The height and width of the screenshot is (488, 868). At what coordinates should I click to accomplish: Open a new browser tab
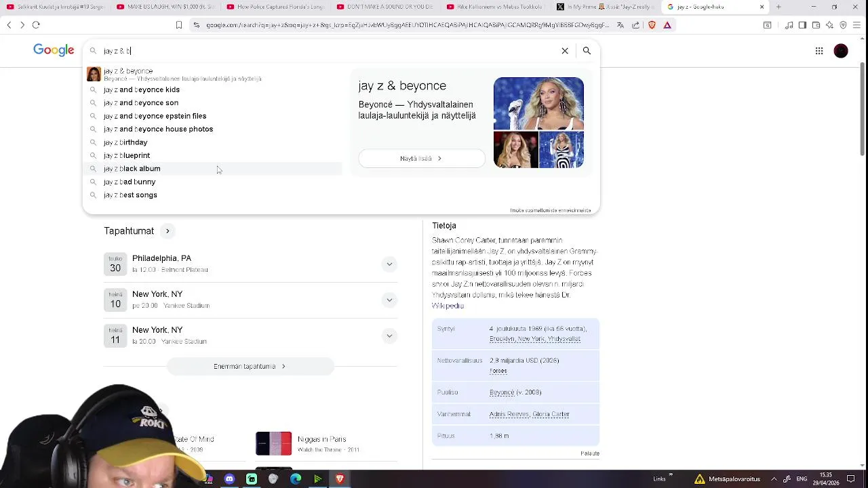pos(778,7)
